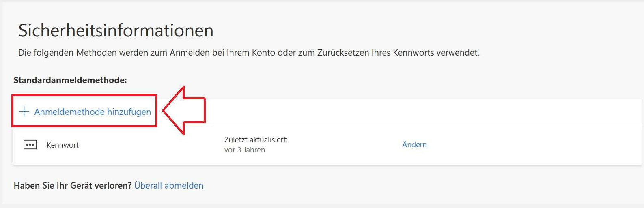
Task: Click 'Ändern' to change the password
Action: pyautogui.click(x=414, y=145)
